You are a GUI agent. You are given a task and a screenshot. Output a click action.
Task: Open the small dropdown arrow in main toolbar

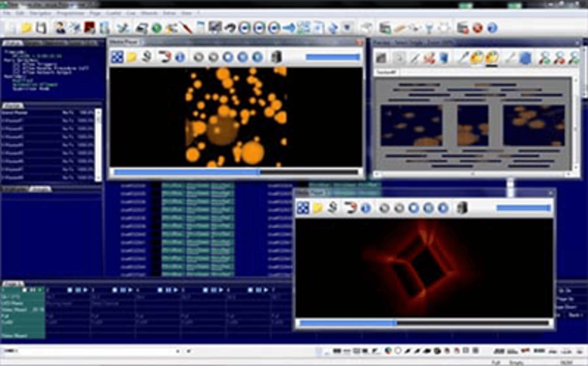347,28
